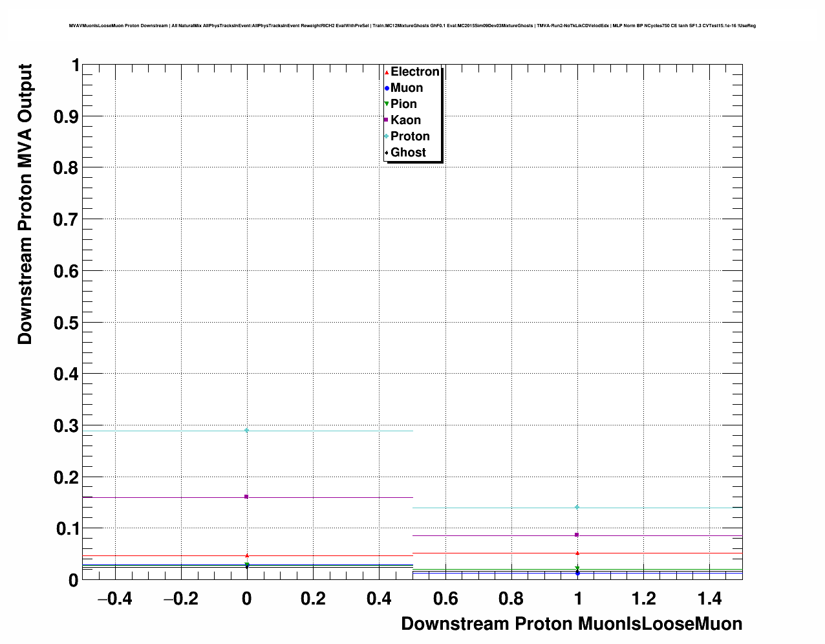Click the cyan Proton legend marker
The image size is (825, 644).
click(387, 136)
